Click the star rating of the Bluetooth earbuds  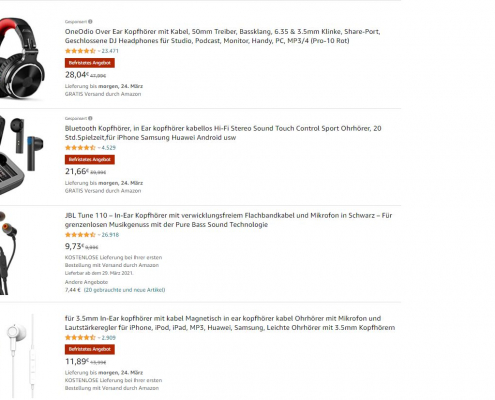pos(80,148)
